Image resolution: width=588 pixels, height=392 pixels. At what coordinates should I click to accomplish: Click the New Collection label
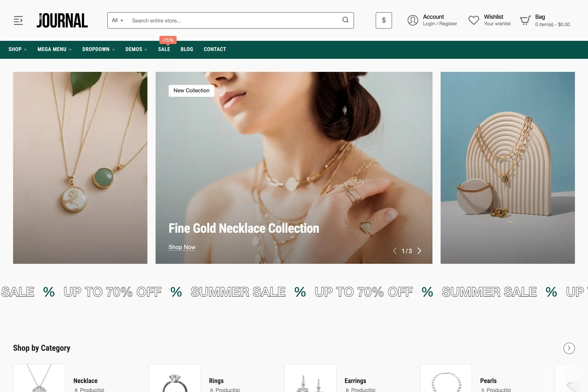(x=191, y=90)
